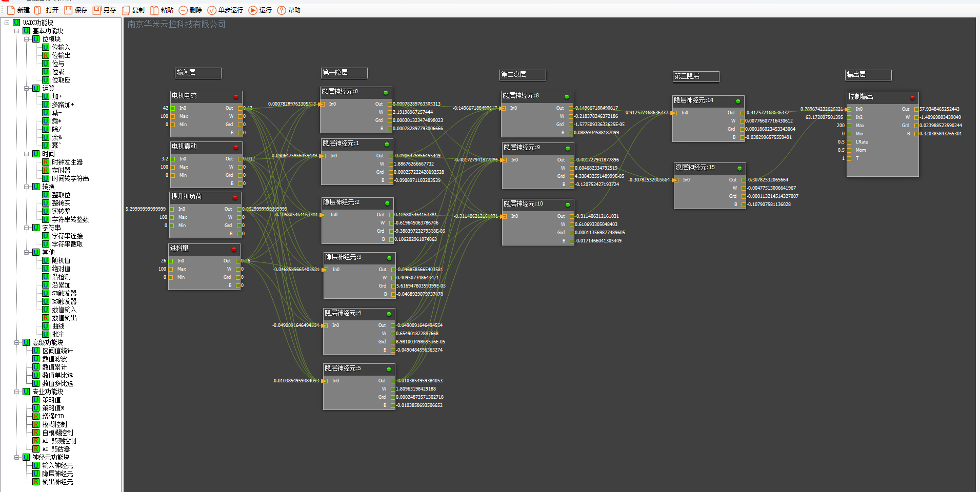980x492 pixels.
Task: Click the Copy (复制) toolbar icon
Action: [126, 10]
